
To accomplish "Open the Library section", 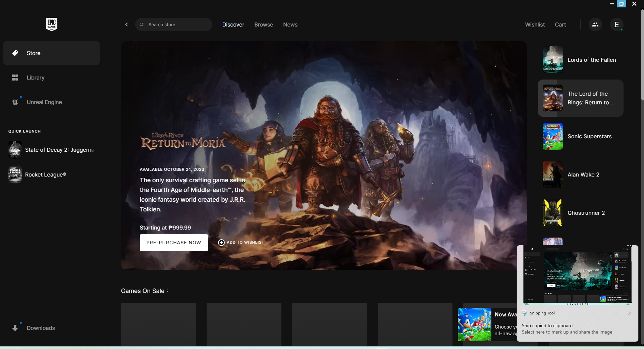I will point(51,78).
